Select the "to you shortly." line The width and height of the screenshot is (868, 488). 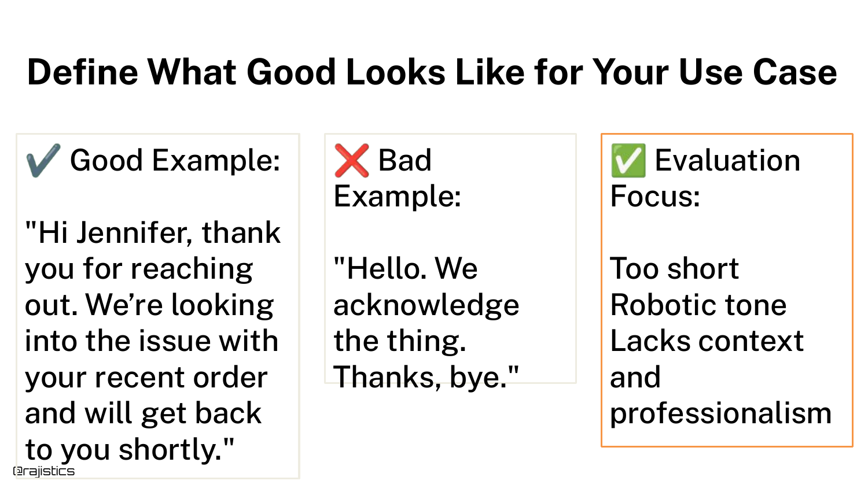click(x=130, y=450)
